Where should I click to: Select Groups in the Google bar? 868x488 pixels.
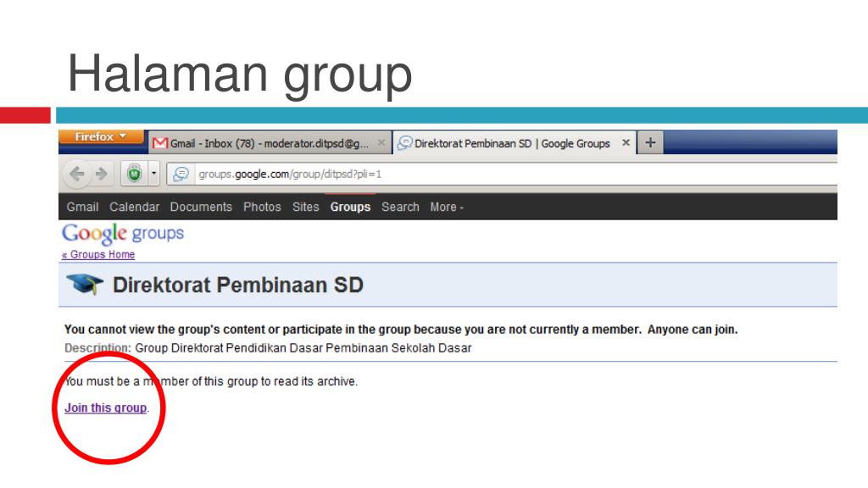click(x=350, y=207)
